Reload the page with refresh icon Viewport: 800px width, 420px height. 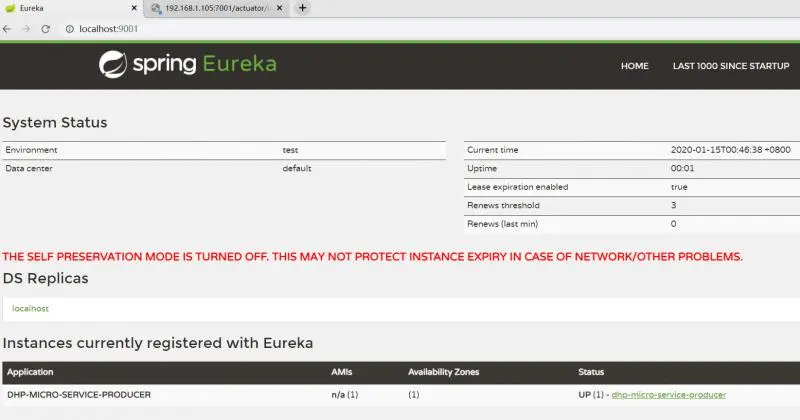point(45,29)
